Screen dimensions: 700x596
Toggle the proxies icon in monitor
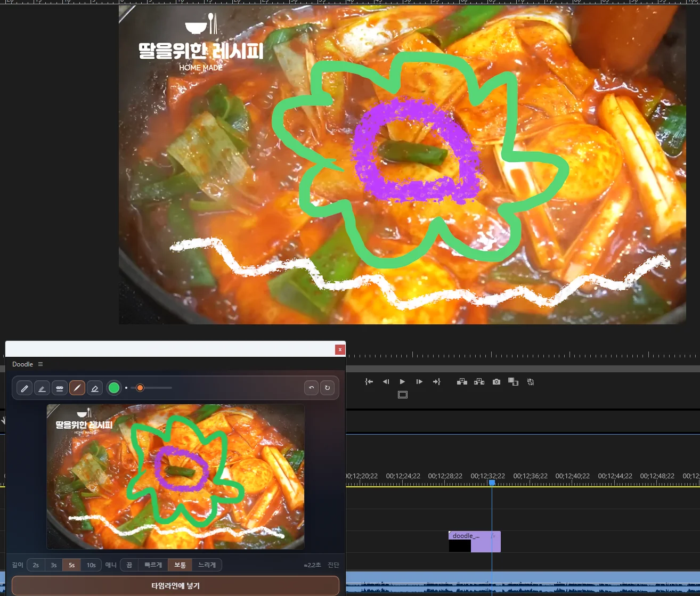[x=531, y=382]
